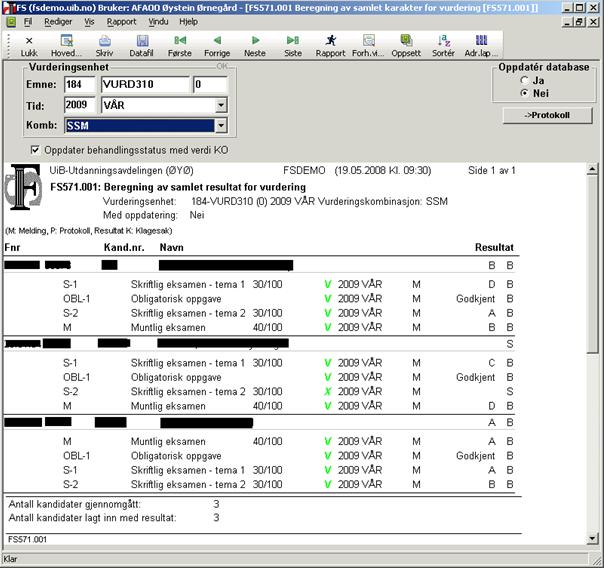Click 'Antall kandidater gjennomgått:' text
Viewport: 604px width, 568px height.
click(x=74, y=504)
